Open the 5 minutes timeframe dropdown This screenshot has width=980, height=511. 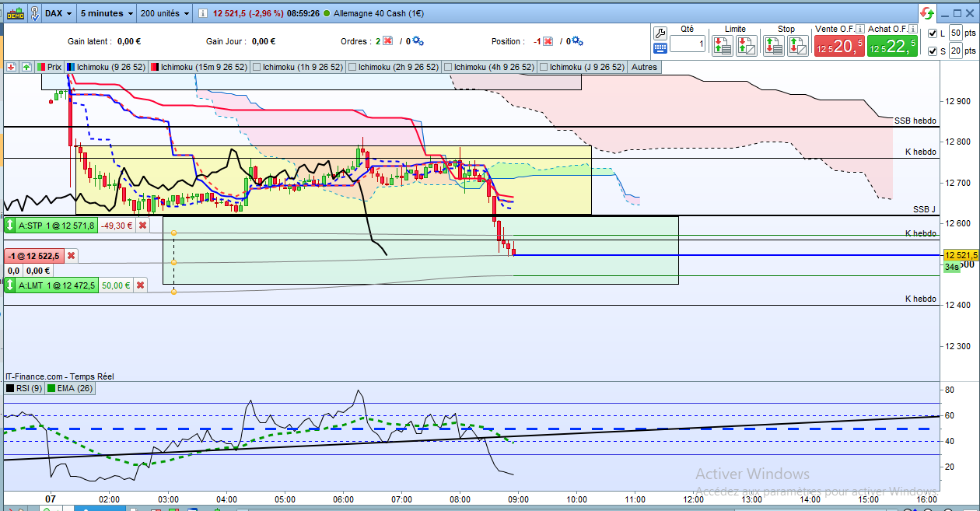[107, 13]
